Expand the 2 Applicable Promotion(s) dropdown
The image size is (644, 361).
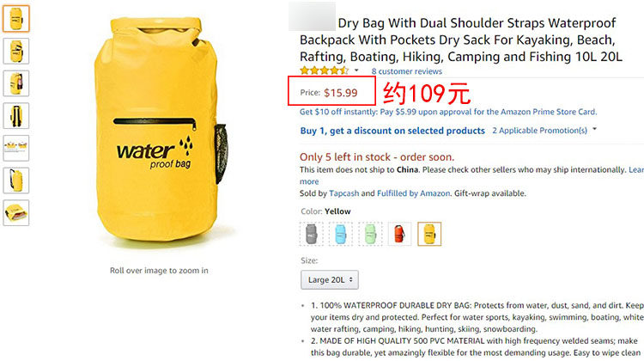pyautogui.click(x=544, y=131)
